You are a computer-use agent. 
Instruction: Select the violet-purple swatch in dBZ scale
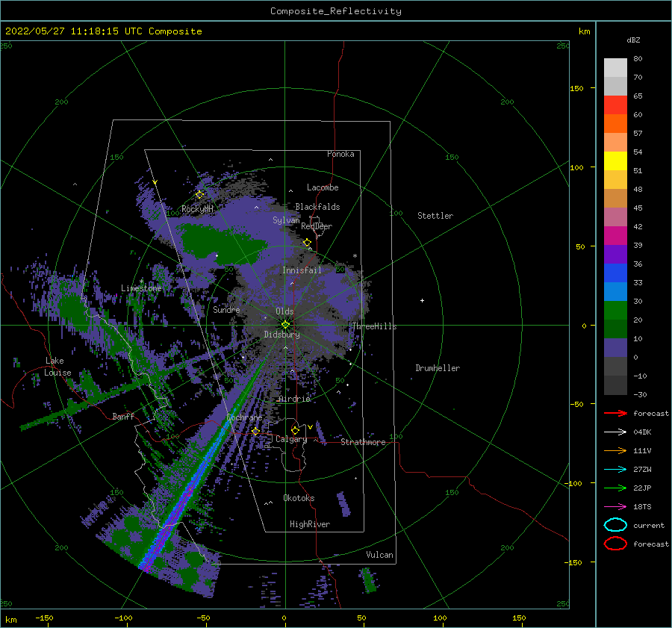615,254
